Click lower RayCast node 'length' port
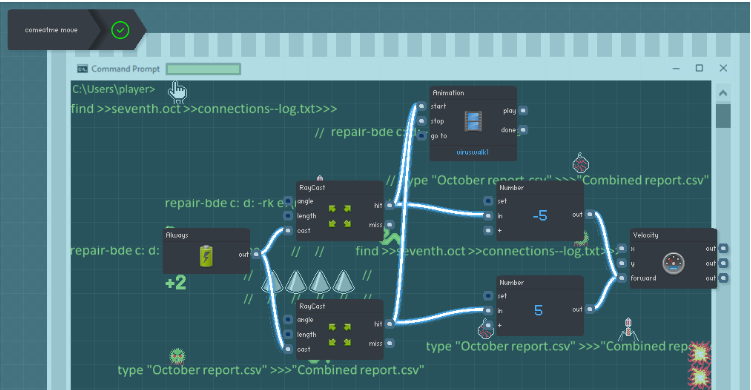751x390 pixels. [x=288, y=334]
